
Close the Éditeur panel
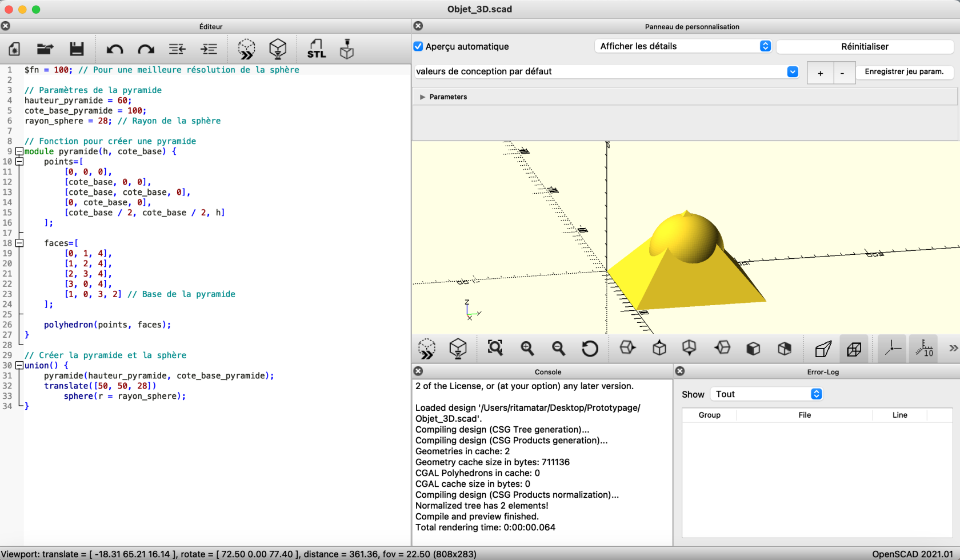tap(6, 26)
